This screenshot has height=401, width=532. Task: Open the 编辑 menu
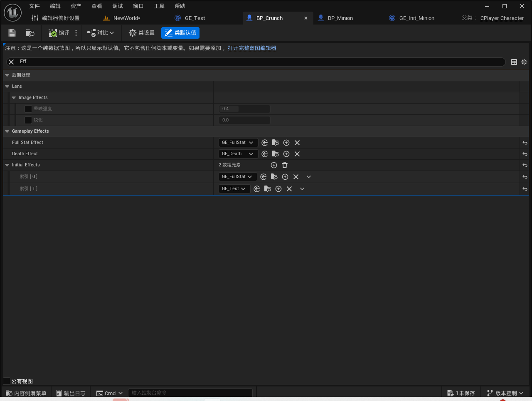(55, 6)
